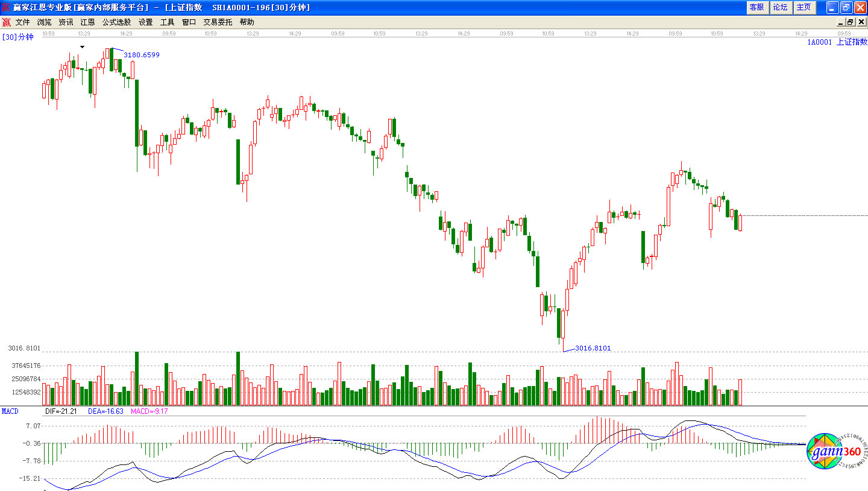This screenshot has width=868, height=491.
Task: Click the MACD=-9.17 value
Action: click(149, 411)
